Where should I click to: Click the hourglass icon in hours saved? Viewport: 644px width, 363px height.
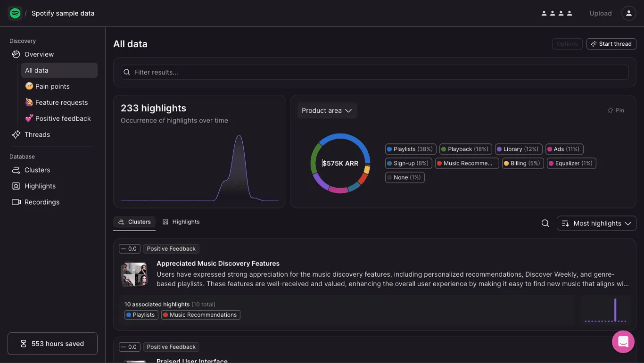(x=24, y=344)
